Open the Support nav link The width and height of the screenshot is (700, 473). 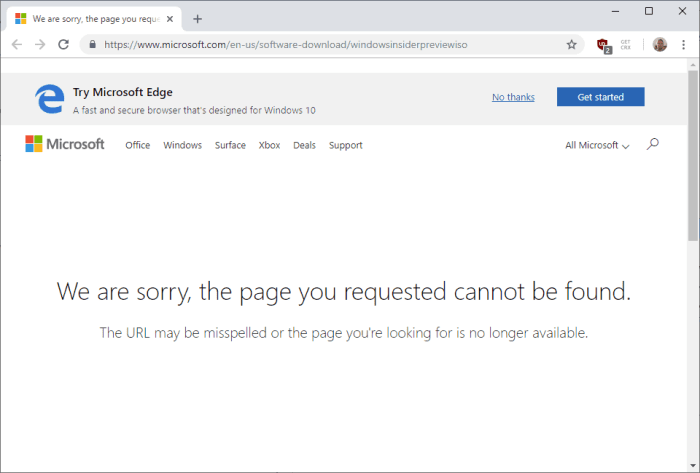pyautogui.click(x=346, y=145)
